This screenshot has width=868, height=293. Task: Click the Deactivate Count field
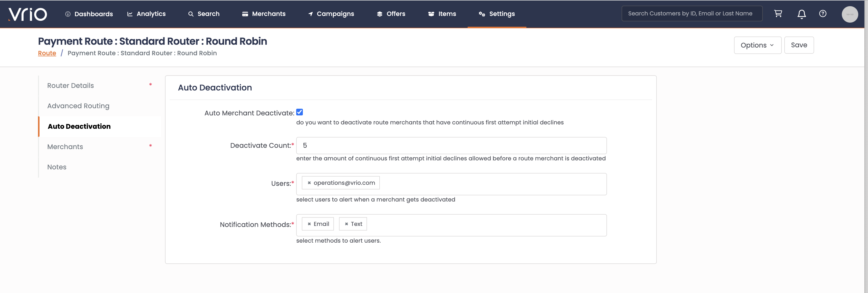tap(451, 145)
